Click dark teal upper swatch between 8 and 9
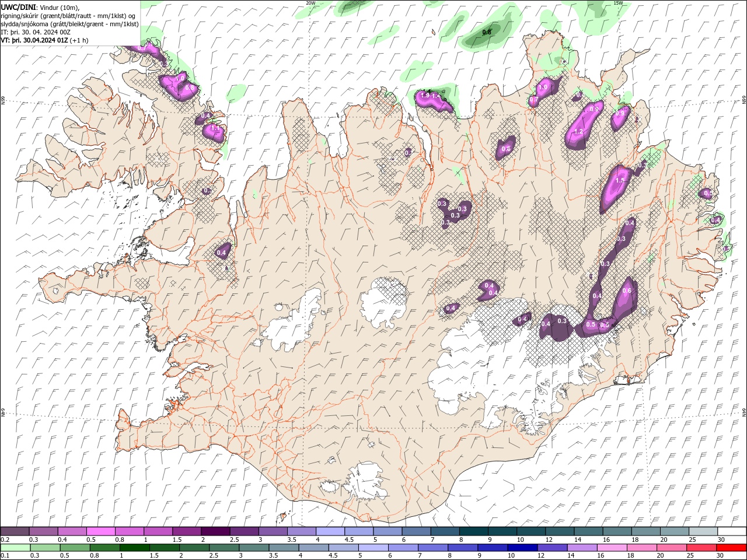Image resolution: width=747 pixels, height=560 pixels. [x=474, y=531]
